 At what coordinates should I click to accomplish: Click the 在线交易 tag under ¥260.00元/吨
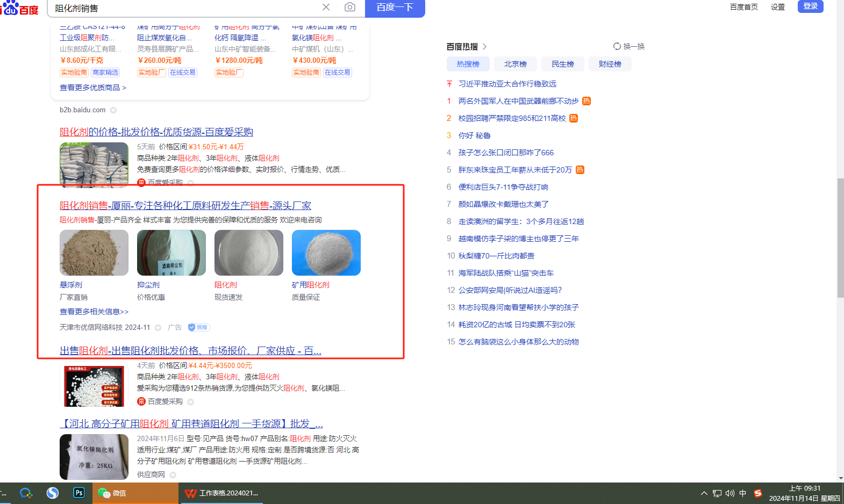pyautogui.click(x=183, y=73)
